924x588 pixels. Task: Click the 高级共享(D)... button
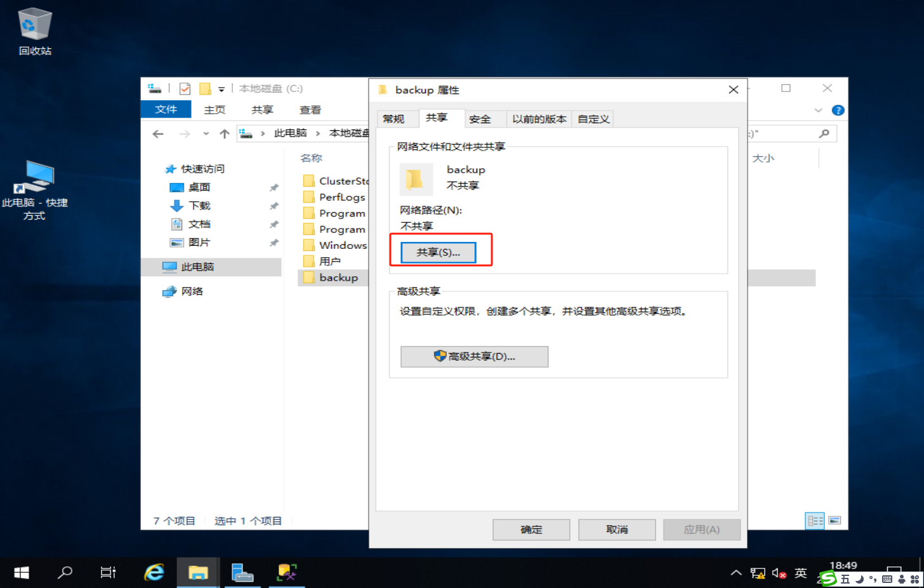pyautogui.click(x=475, y=356)
